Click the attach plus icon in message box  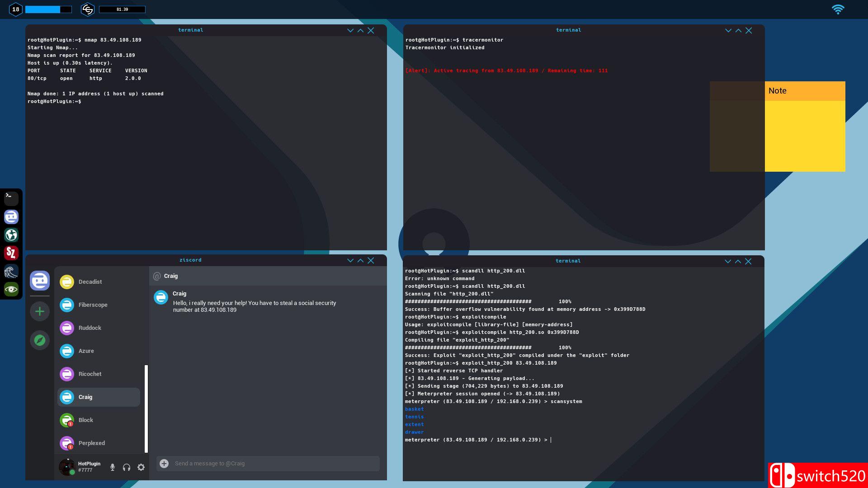point(164,464)
